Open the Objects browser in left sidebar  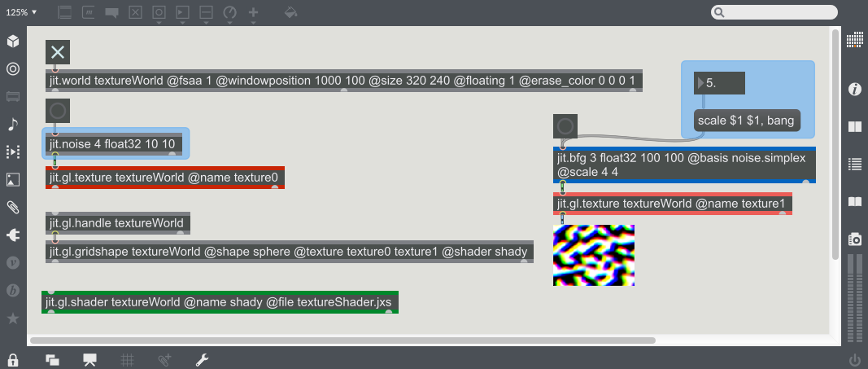[x=13, y=41]
